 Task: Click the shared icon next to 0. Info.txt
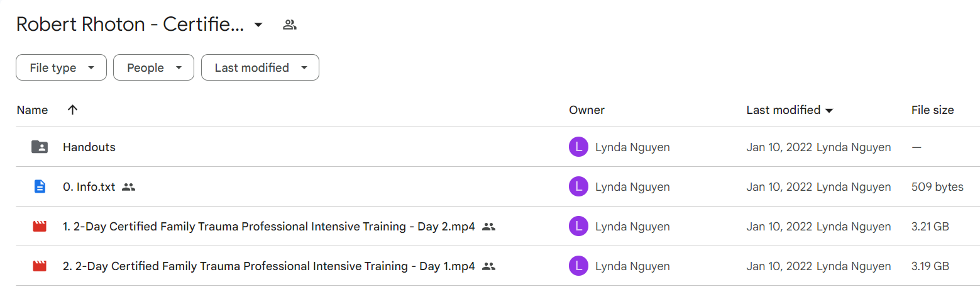click(x=129, y=187)
